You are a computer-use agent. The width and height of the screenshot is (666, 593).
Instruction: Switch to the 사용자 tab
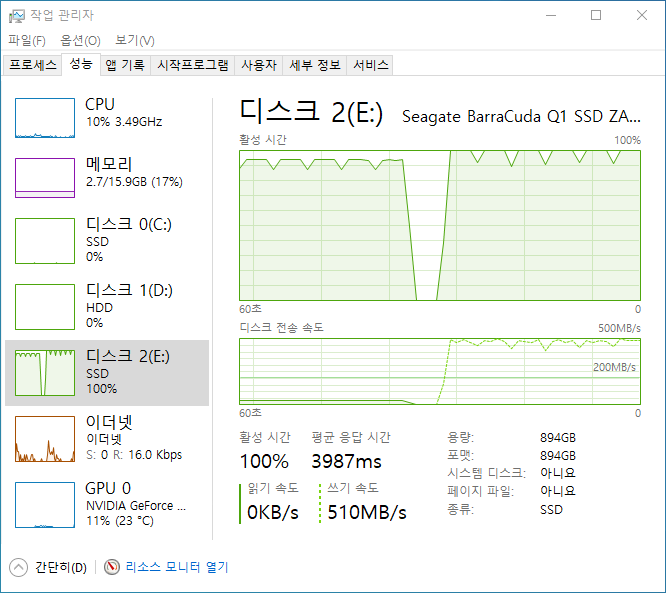(x=258, y=65)
